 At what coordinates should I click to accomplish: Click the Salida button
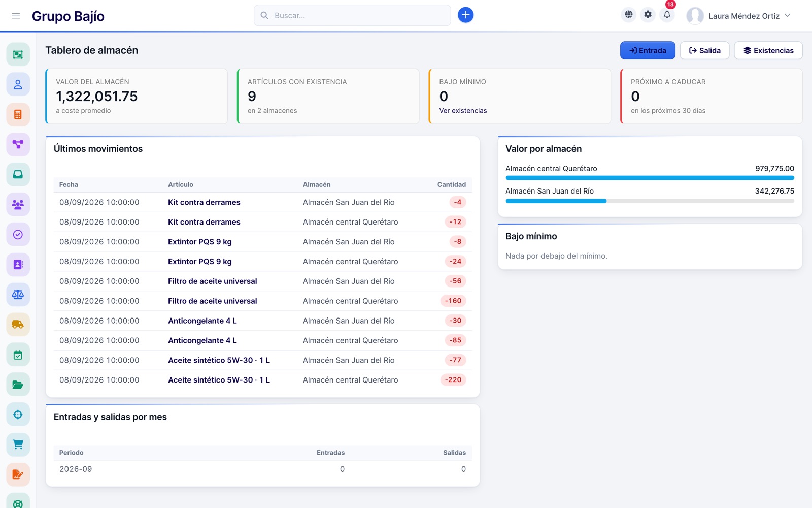704,50
